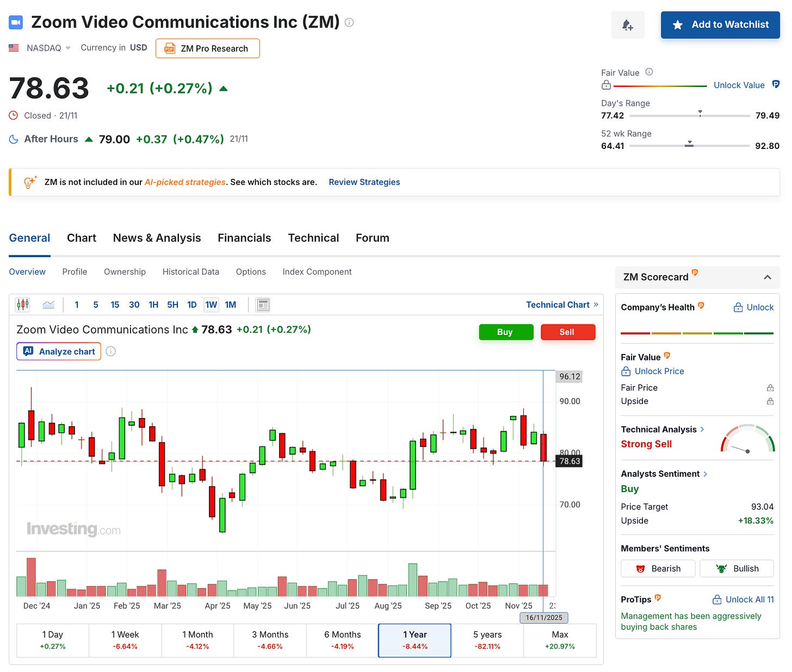Select the 5 years range
Viewport: 792px width, 672px height.
(487, 640)
